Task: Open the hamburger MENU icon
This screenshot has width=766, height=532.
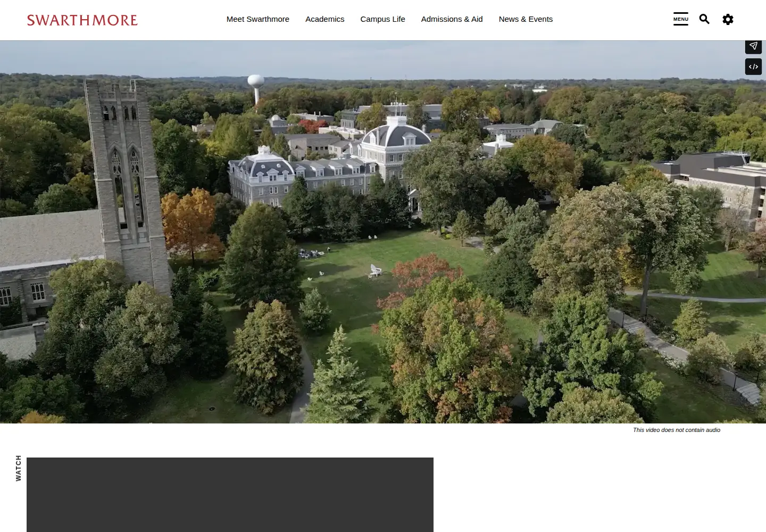Action: click(x=681, y=19)
